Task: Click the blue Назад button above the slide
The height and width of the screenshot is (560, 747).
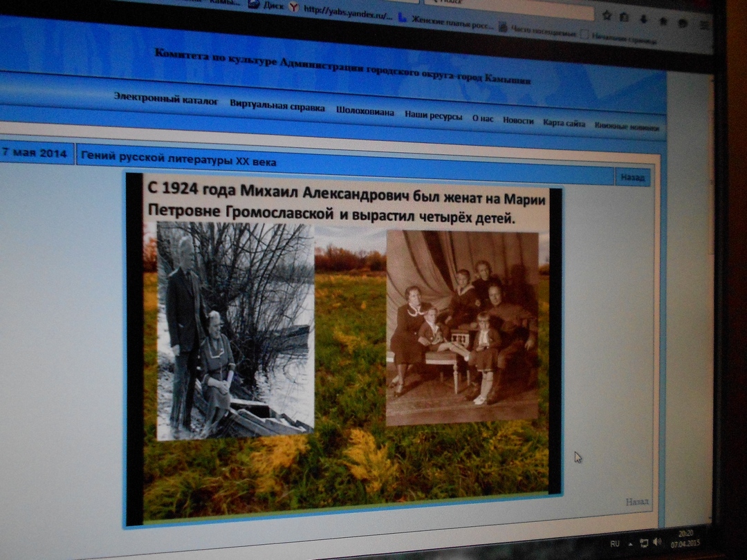Action: [x=632, y=178]
